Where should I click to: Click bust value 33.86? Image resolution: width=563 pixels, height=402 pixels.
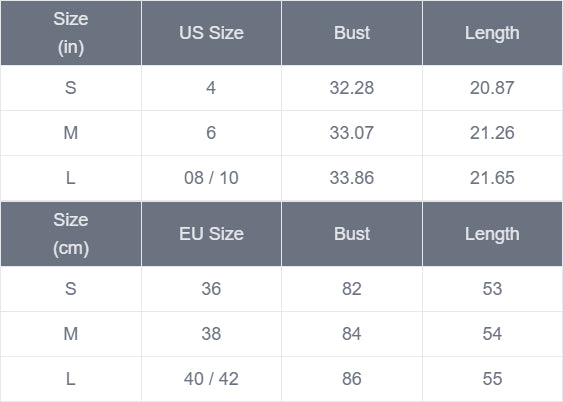click(352, 178)
